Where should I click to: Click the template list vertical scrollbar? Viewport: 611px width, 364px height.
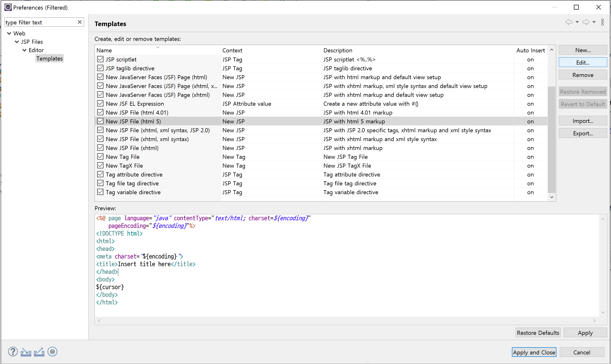(x=551, y=139)
